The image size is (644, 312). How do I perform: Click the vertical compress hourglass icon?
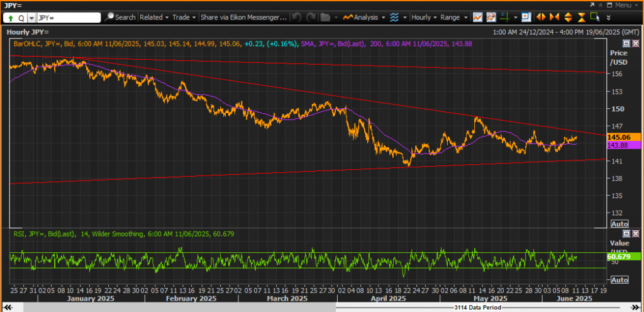tap(582, 17)
